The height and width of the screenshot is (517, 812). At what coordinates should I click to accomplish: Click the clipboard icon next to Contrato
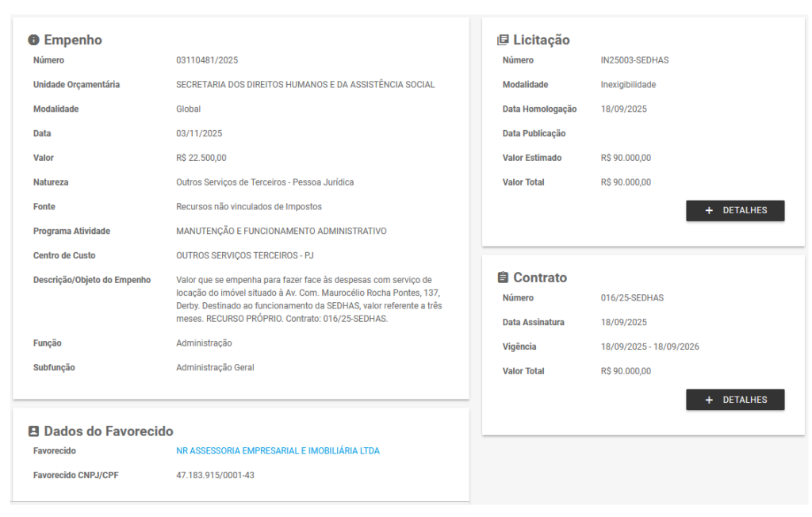pos(503,278)
